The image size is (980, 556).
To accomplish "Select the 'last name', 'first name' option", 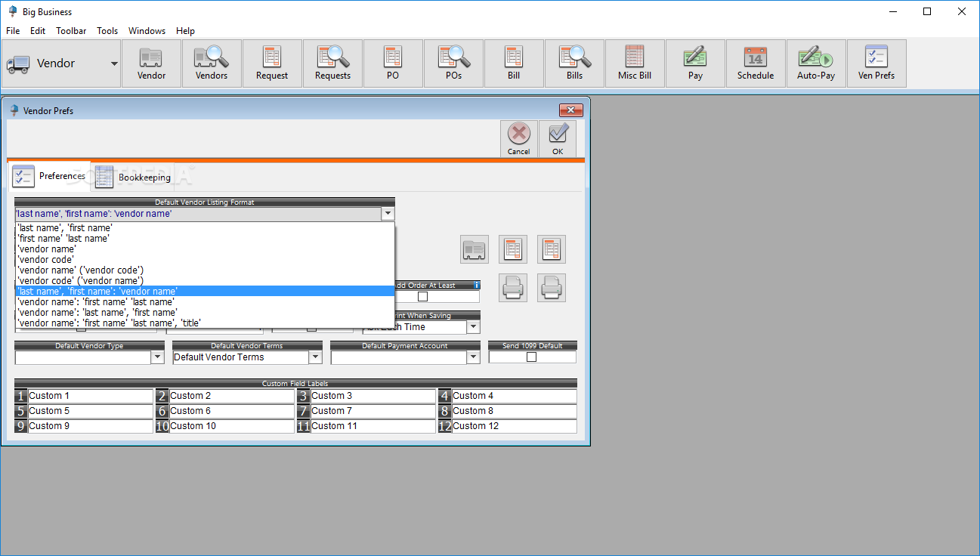I will [x=205, y=227].
